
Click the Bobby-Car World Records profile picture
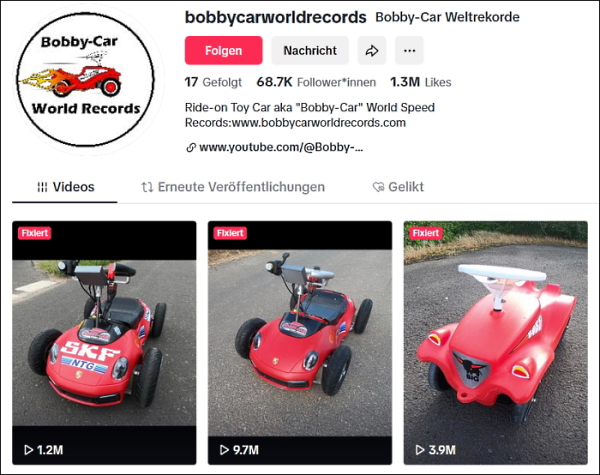click(x=85, y=79)
